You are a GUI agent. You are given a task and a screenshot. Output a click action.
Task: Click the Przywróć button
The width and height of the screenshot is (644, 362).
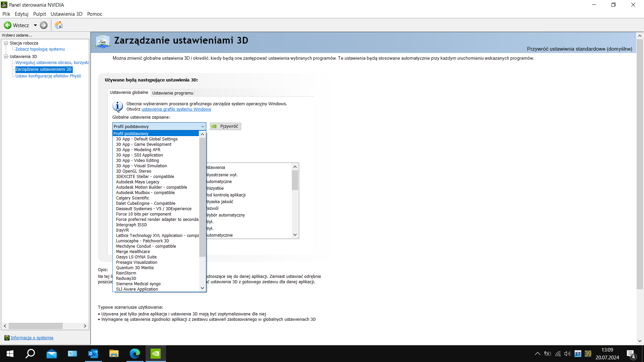[x=225, y=126]
